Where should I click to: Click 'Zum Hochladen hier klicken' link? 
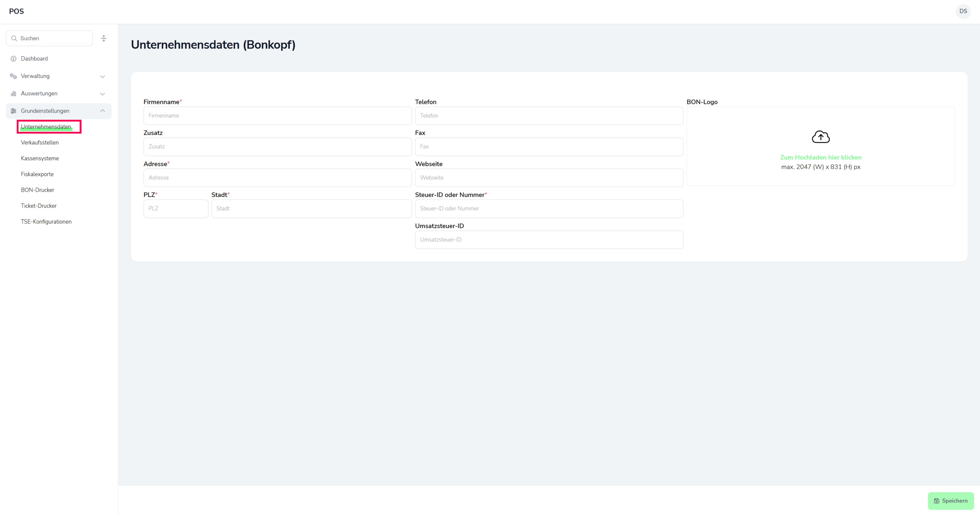[820, 157]
